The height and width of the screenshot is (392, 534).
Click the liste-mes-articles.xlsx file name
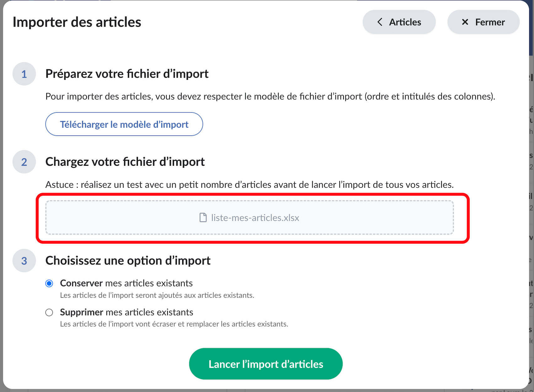[x=255, y=218]
